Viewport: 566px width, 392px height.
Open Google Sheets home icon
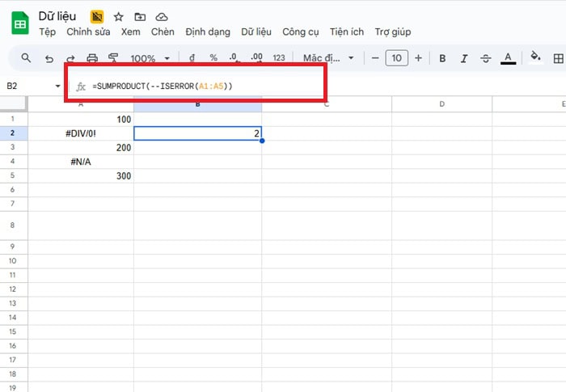coord(19,23)
